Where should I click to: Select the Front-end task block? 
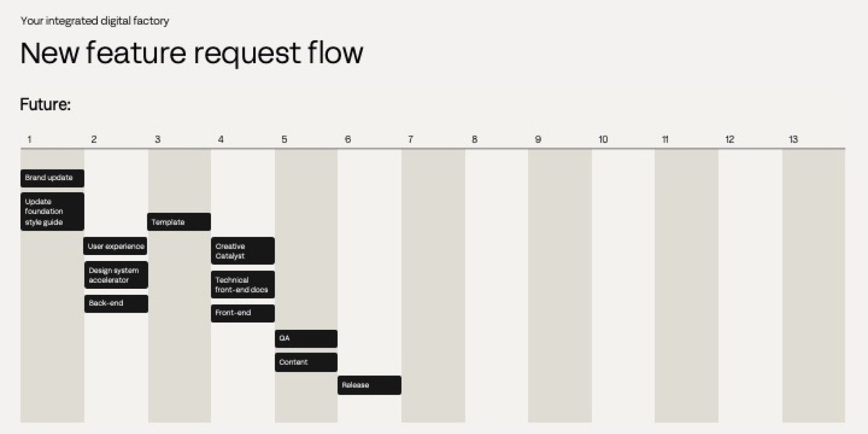coord(243,313)
